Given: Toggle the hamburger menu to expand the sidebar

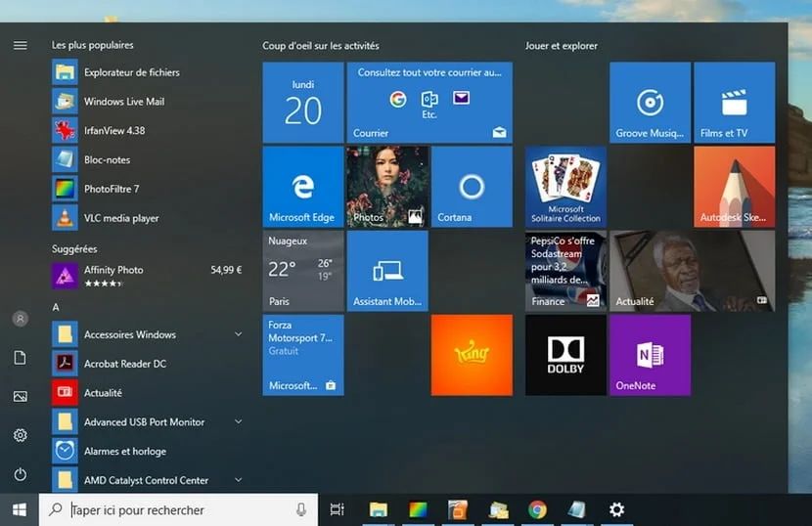Looking at the screenshot, I should (21, 45).
